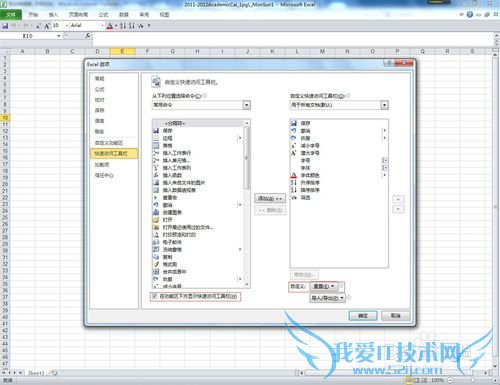Click the zoom slider in status bar

(x=473, y=380)
